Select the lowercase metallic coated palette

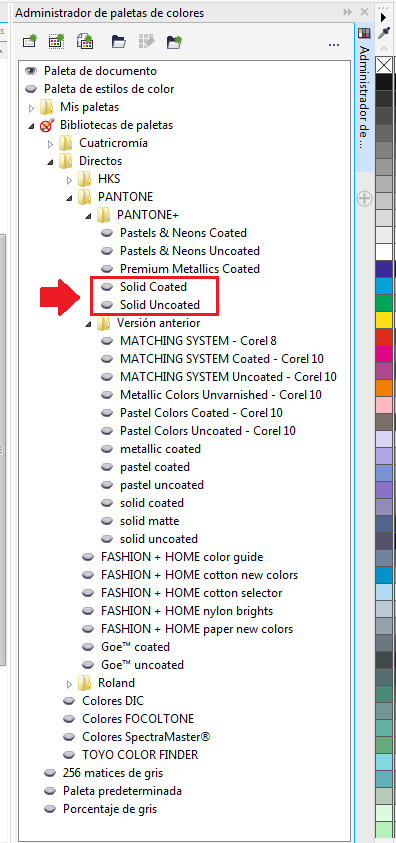tap(160, 449)
